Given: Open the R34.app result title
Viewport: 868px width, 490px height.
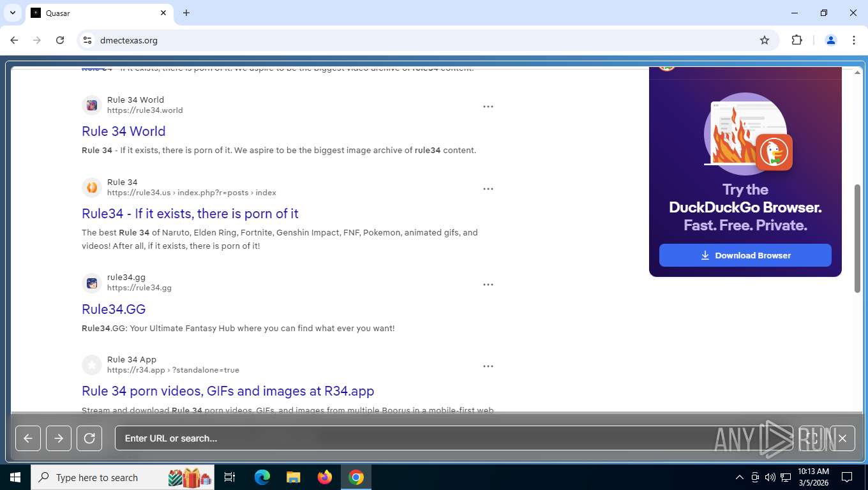Looking at the screenshot, I should pyautogui.click(x=228, y=390).
